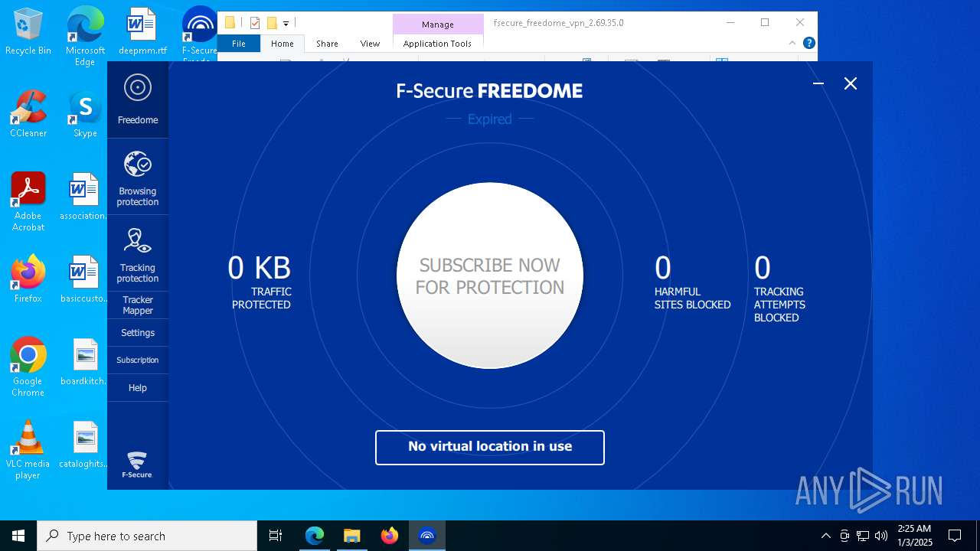The width and height of the screenshot is (980, 551).
Task: Click Subscribe Now For Protection button
Action: 490,275
